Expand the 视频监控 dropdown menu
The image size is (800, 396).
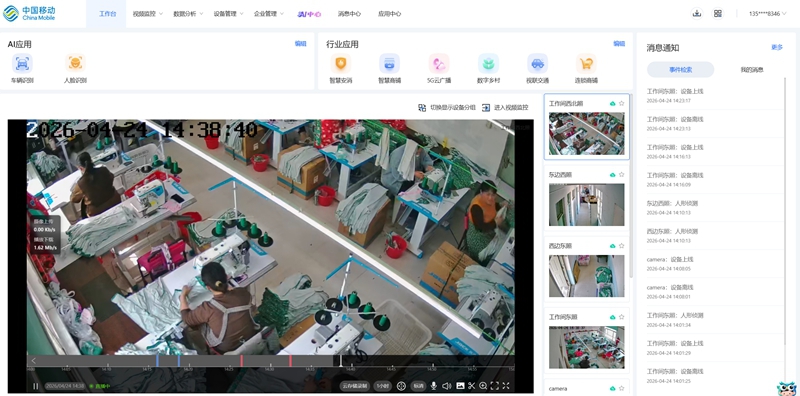click(x=147, y=14)
